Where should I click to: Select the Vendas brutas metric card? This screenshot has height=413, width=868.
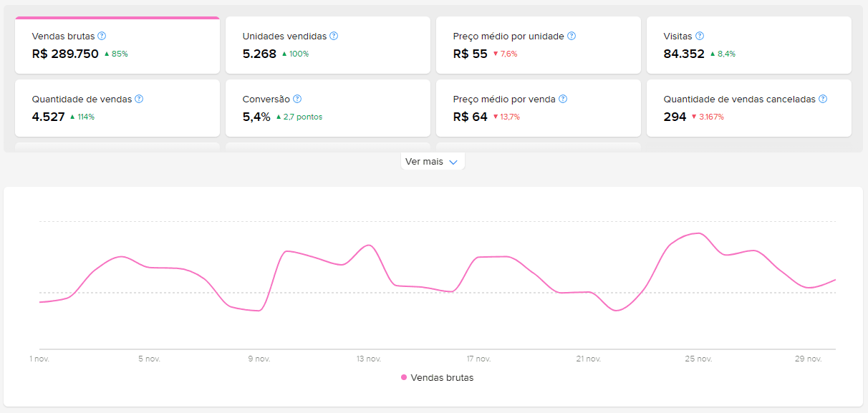coord(117,45)
